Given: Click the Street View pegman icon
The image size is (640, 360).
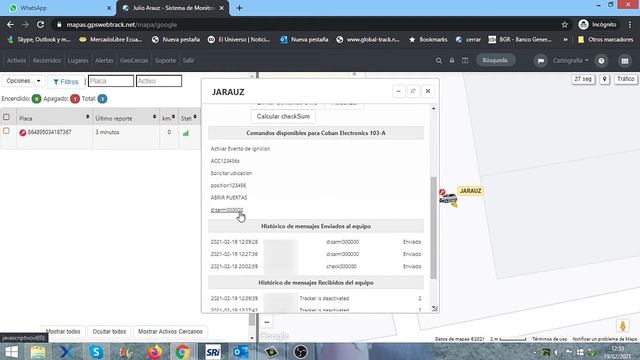Looking at the screenshot, I should point(623,326).
